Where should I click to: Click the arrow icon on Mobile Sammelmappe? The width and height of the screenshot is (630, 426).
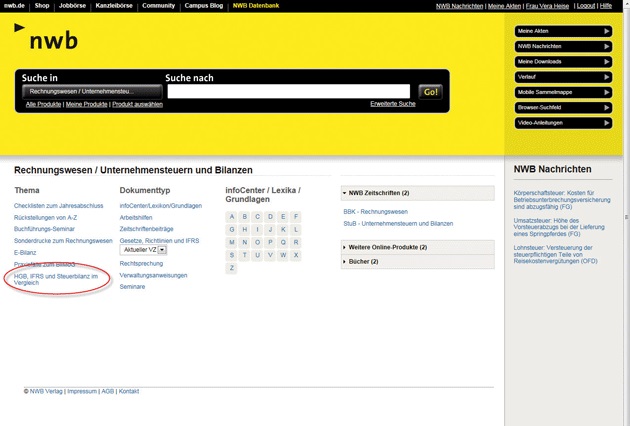coord(605,92)
